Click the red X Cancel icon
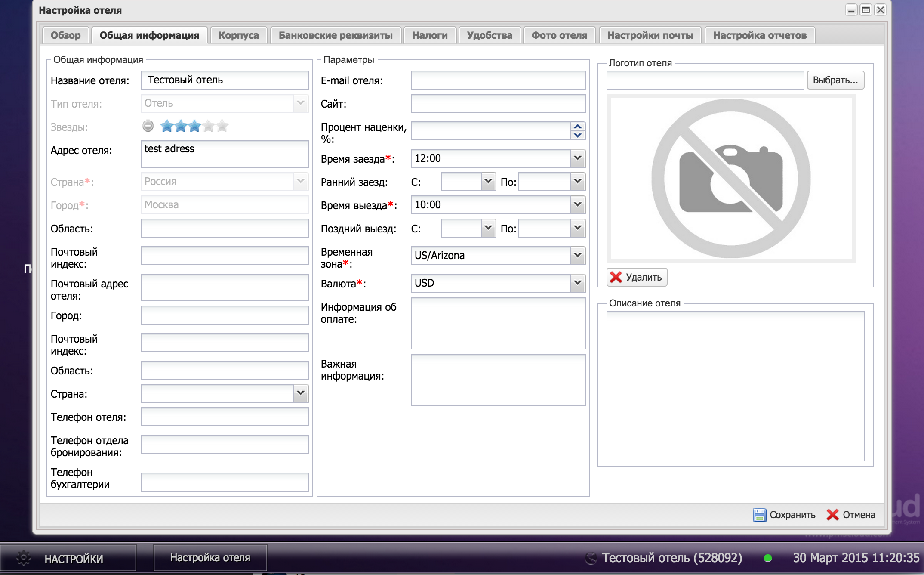 [x=832, y=515]
